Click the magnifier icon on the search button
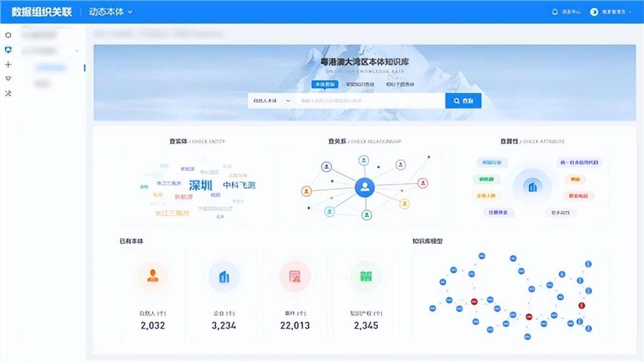Viewport: 644px width, 362px height. click(x=456, y=100)
